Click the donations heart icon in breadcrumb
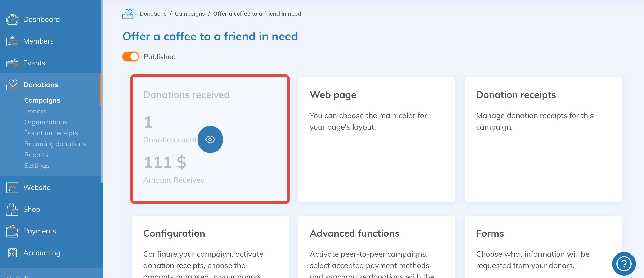 128,14
